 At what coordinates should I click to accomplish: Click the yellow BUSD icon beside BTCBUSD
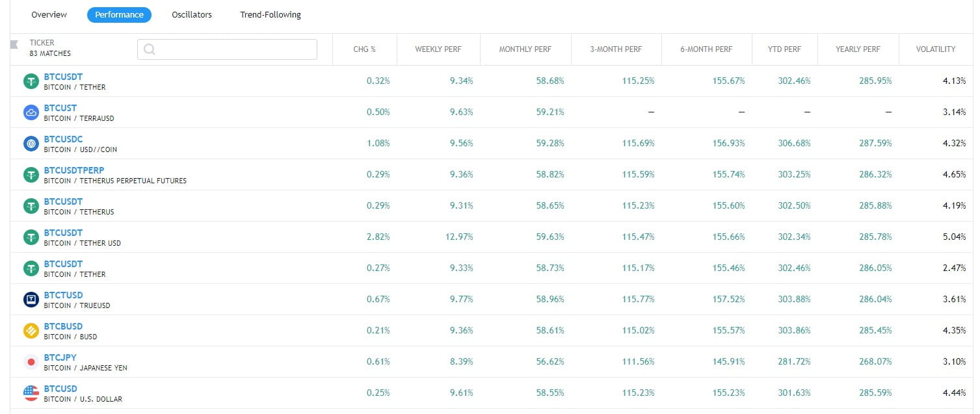(31, 331)
